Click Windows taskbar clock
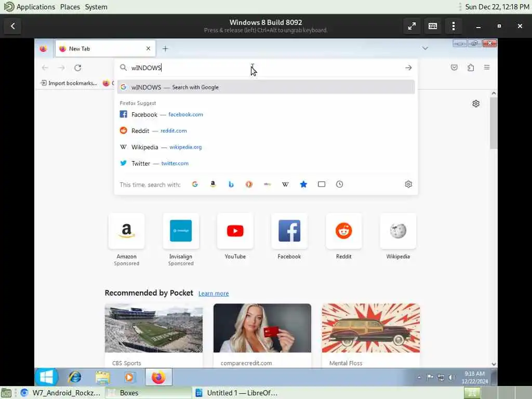Screen dimensions: 532x399 click(475, 377)
